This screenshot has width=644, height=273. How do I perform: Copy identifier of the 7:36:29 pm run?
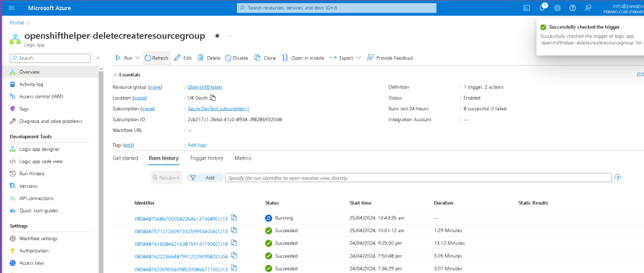coord(234,269)
